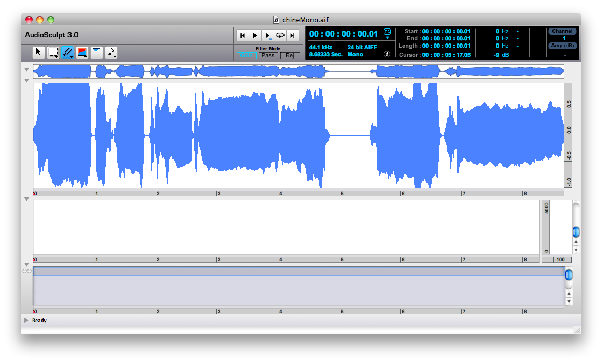Click the 3-second mark on waveform ruler

click(x=219, y=193)
